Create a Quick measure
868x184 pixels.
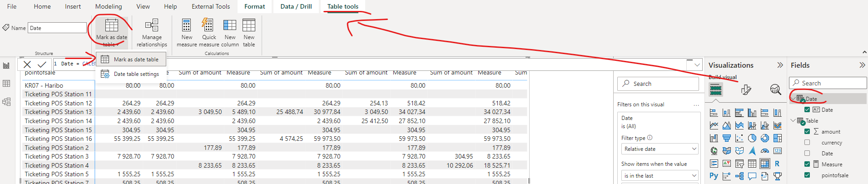pyautogui.click(x=209, y=33)
